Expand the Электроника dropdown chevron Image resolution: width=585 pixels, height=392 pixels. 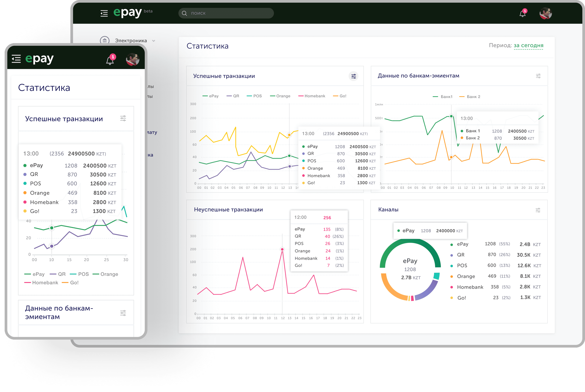tap(154, 41)
